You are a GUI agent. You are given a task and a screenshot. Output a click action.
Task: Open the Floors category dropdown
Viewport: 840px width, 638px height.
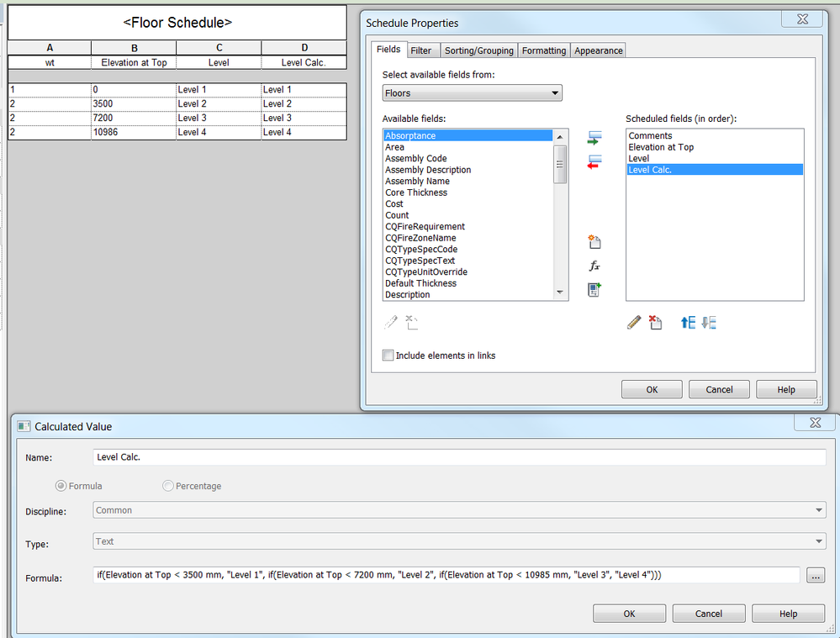[x=472, y=92]
